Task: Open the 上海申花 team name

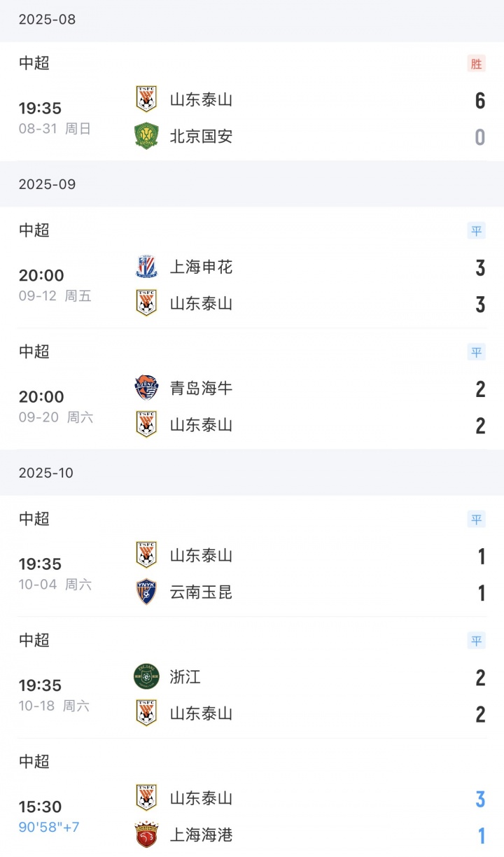Action: [x=201, y=267]
